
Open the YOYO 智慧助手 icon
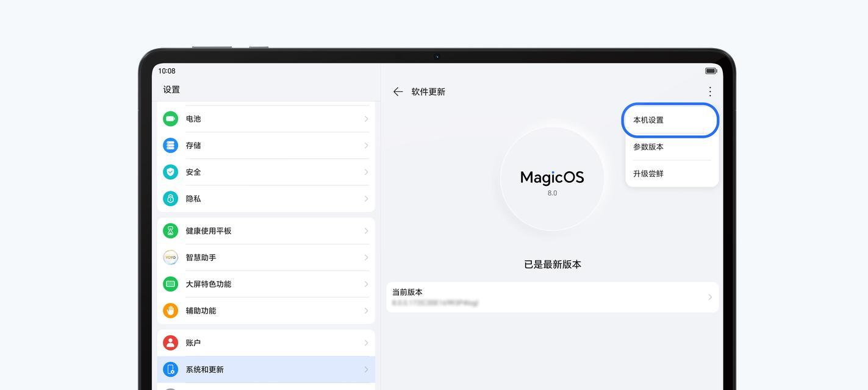tap(170, 257)
